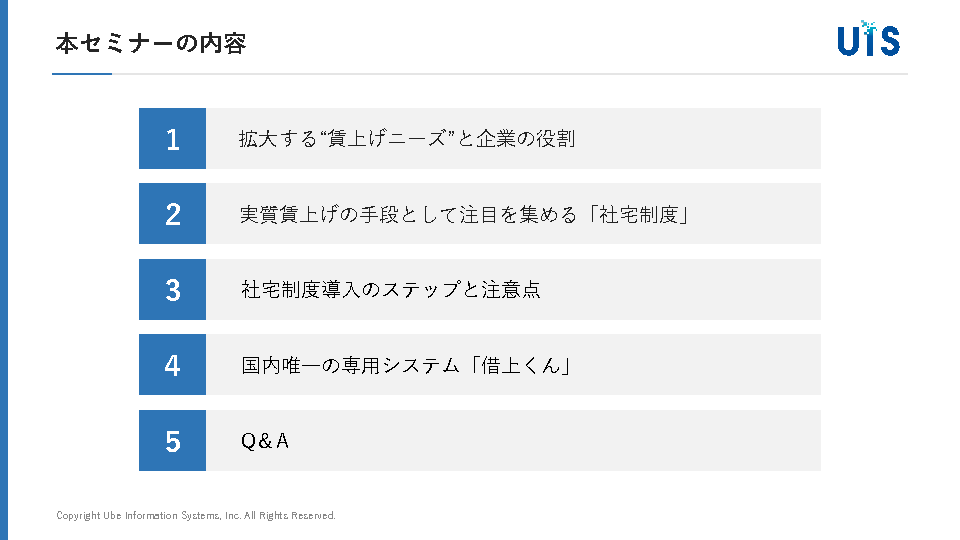Select agenda item 拡大する"賃上げニーズ"と企業の役割
960x540 pixels.
pyautogui.click(x=407, y=139)
